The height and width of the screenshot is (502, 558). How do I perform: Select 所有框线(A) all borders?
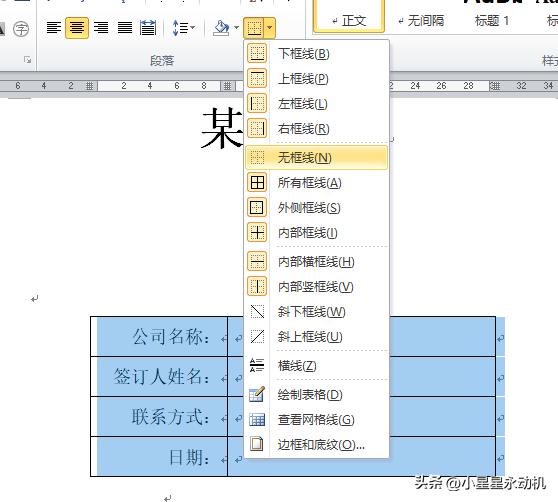click(317, 183)
